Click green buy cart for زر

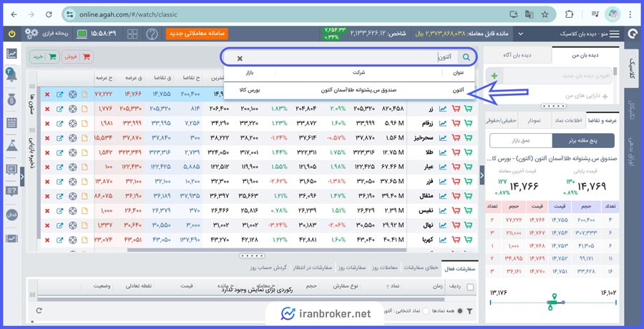(x=468, y=109)
